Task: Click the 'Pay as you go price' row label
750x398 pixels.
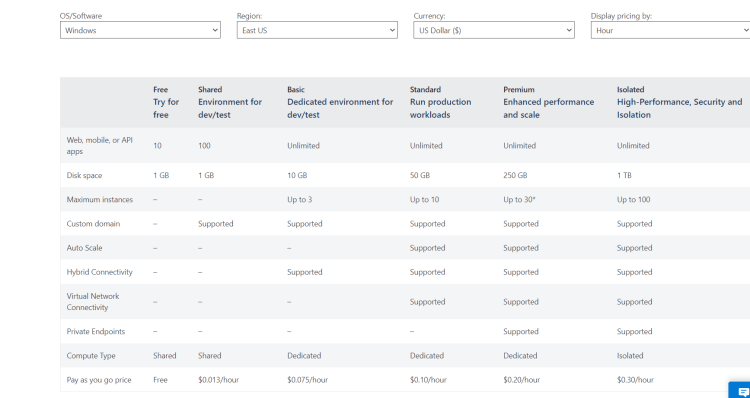Action: pyautogui.click(x=99, y=380)
